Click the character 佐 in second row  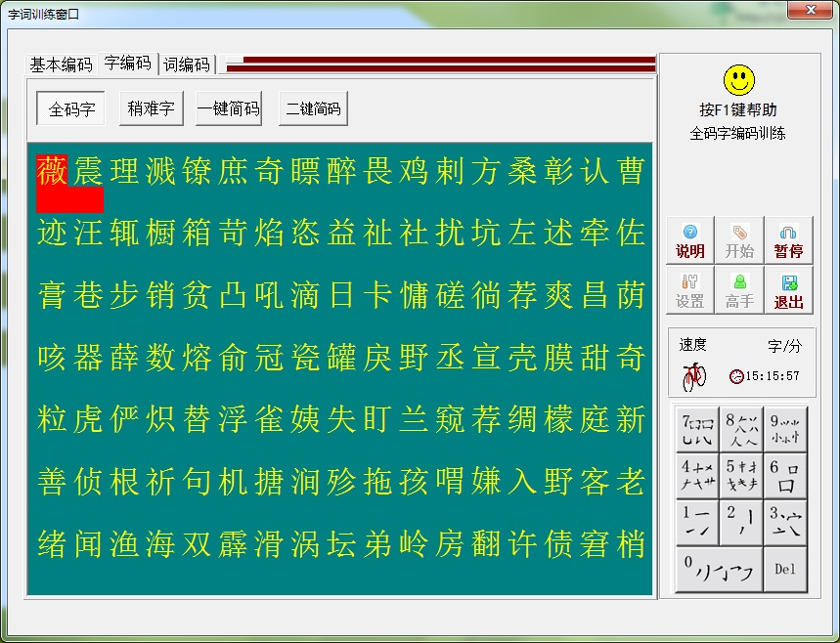tap(631, 233)
